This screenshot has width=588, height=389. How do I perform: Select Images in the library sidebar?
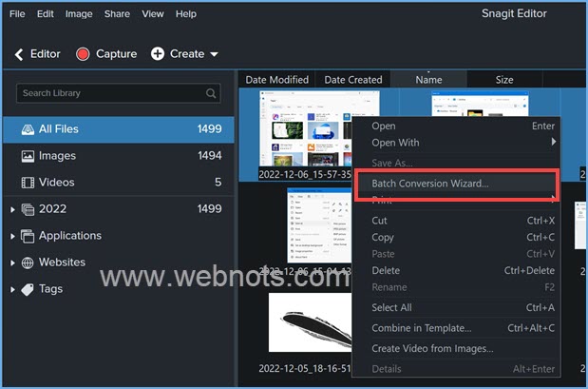pyautogui.click(x=119, y=156)
